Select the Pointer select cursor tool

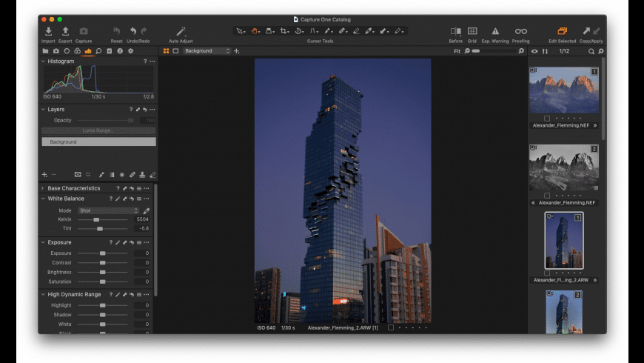(241, 31)
